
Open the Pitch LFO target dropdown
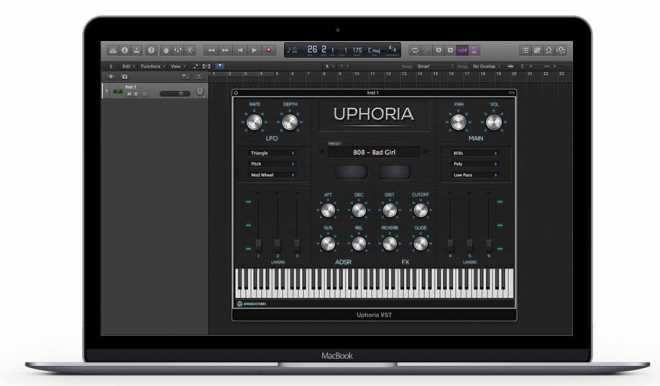pyautogui.click(x=272, y=164)
